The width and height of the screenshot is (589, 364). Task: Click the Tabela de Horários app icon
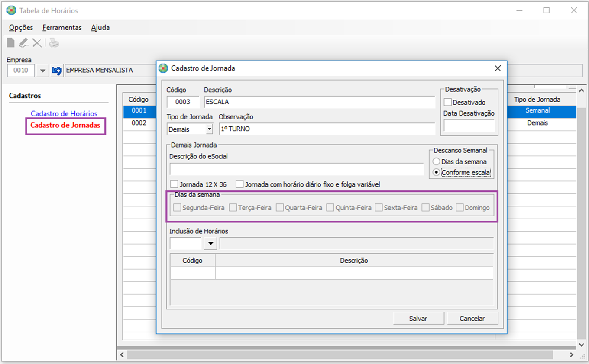[x=11, y=10]
